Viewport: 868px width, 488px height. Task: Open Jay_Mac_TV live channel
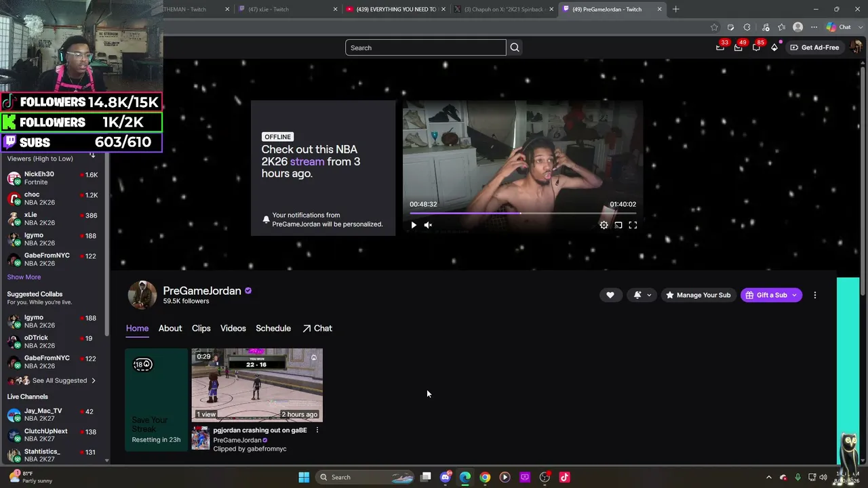coord(52,415)
